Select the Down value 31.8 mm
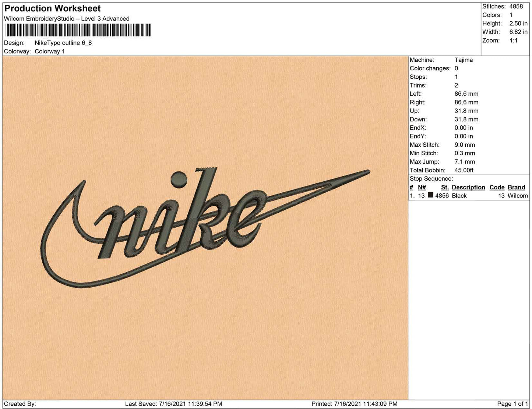This screenshot has width=532, height=409. pos(466,119)
